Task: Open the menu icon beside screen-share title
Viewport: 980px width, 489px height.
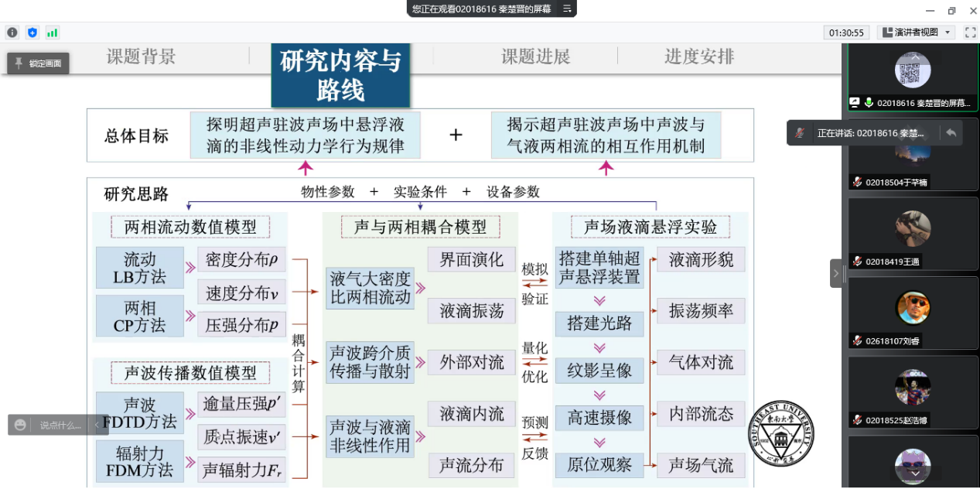Action: 566,9
